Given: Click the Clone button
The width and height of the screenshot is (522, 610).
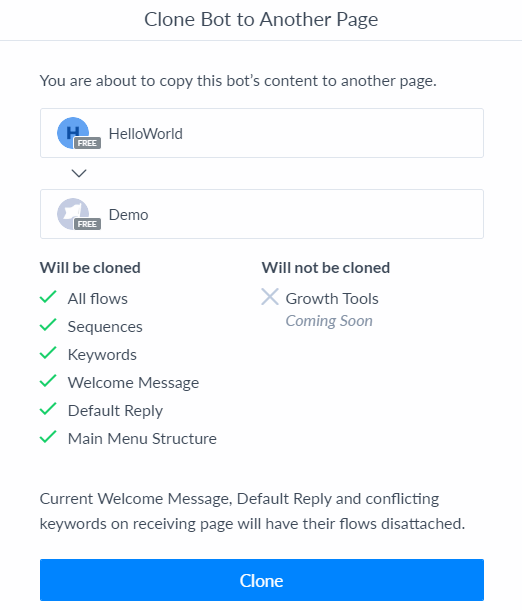Looking at the screenshot, I should tap(262, 580).
